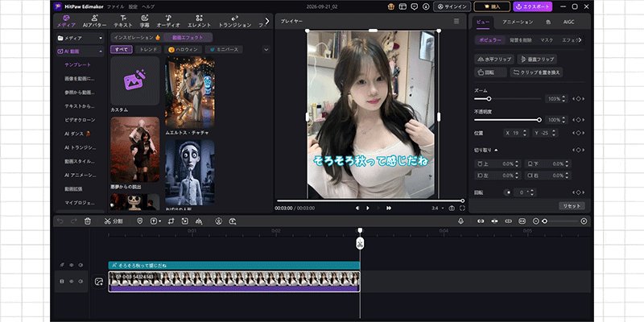Image resolution: width=644 pixels, height=322 pixels.
Task: Select the ムエルトス・チャチャ template thumbnail
Action: click(190, 93)
